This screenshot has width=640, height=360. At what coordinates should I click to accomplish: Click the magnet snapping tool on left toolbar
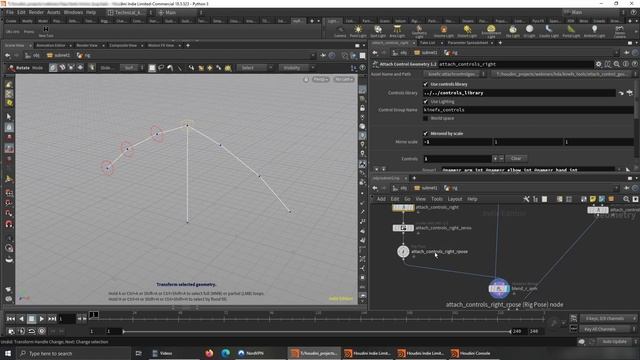[9, 224]
